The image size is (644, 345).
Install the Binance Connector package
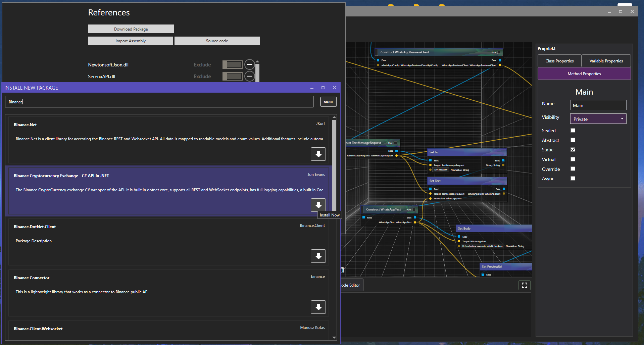pyautogui.click(x=318, y=307)
